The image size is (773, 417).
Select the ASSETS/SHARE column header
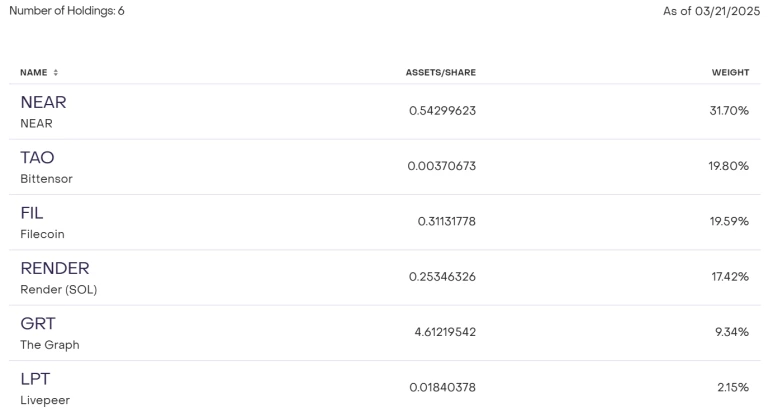[441, 72]
